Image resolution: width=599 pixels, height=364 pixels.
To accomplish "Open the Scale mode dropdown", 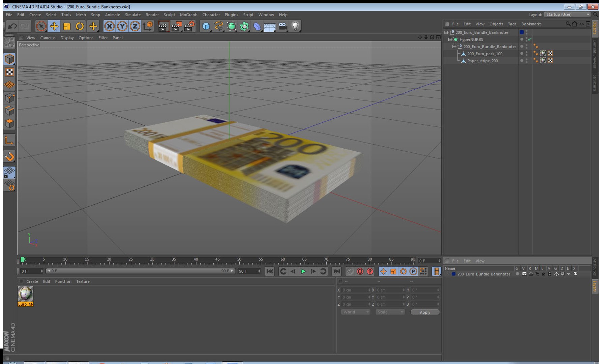I will click(x=390, y=312).
